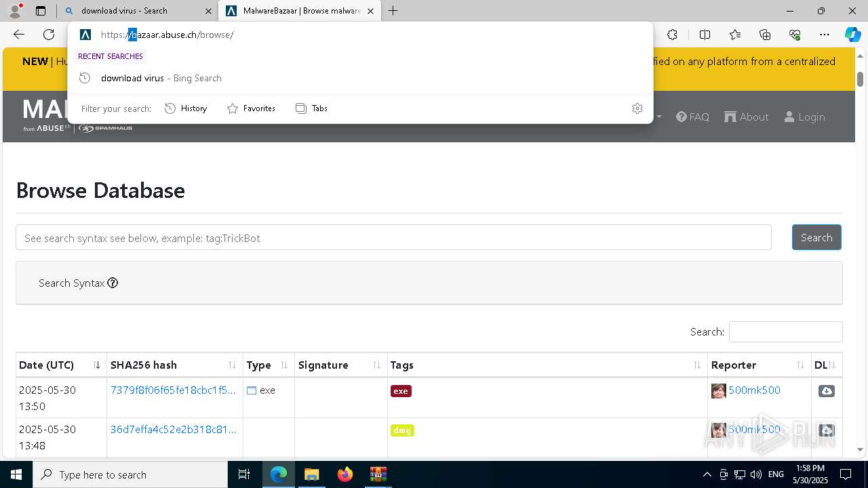Close the 'download virus - Search' tab
This screenshot has width=868, height=488.
click(x=208, y=11)
